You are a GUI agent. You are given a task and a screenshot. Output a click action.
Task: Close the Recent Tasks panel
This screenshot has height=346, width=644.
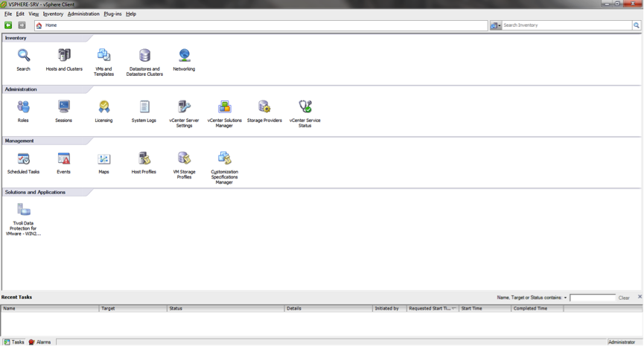[x=640, y=296]
